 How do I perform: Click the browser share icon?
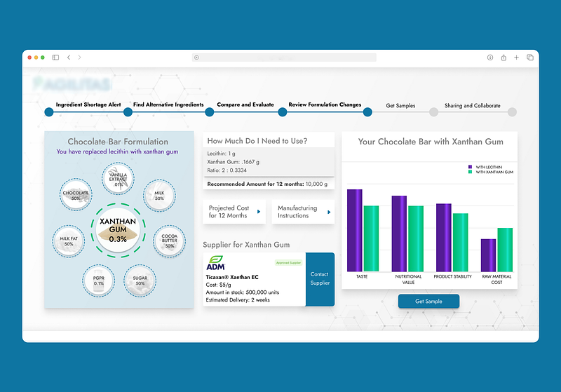coord(503,58)
